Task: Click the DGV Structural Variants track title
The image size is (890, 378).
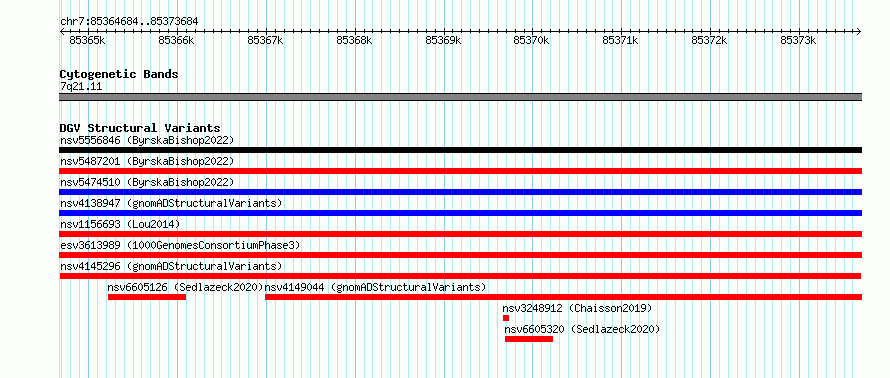Action: pyautogui.click(x=140, y=128)
